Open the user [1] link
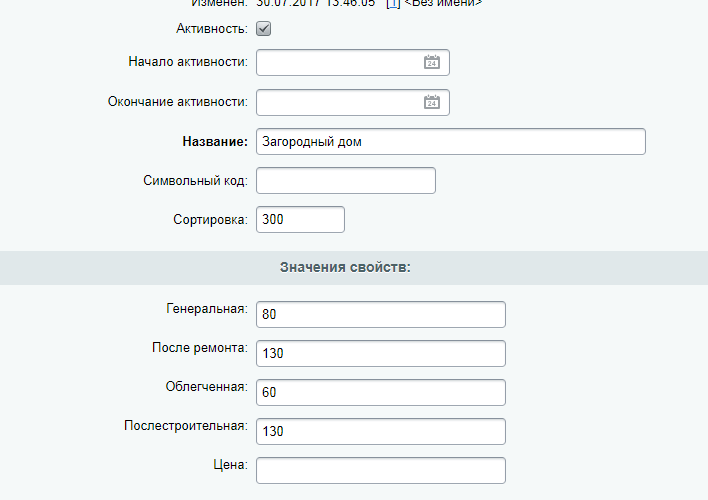708x500 pixels. tap(393, 4)
